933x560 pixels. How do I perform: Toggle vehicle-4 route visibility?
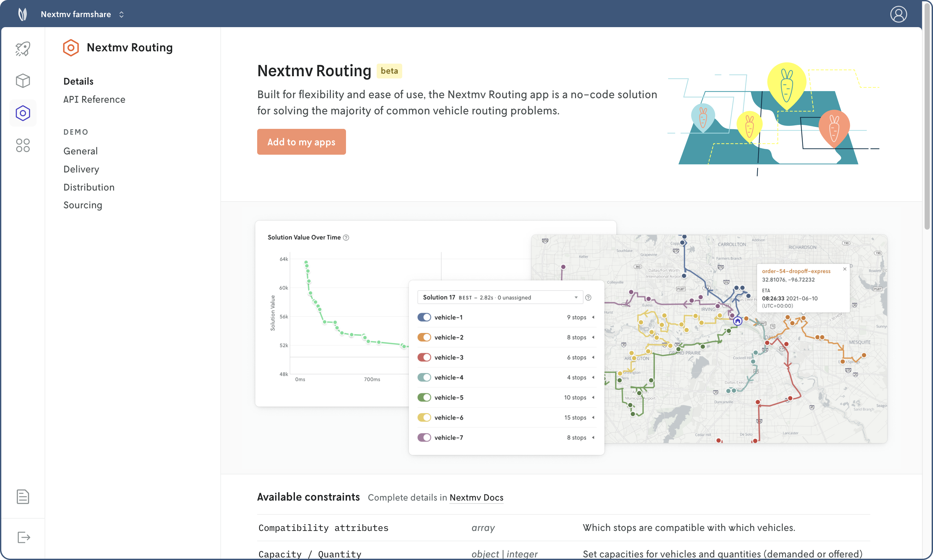point(424,377)
